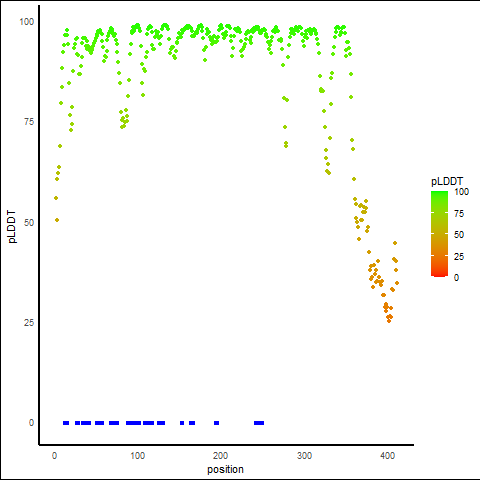Click the pLDDT legend title
Screen dimensions: 480x480
tap(447, 181)
